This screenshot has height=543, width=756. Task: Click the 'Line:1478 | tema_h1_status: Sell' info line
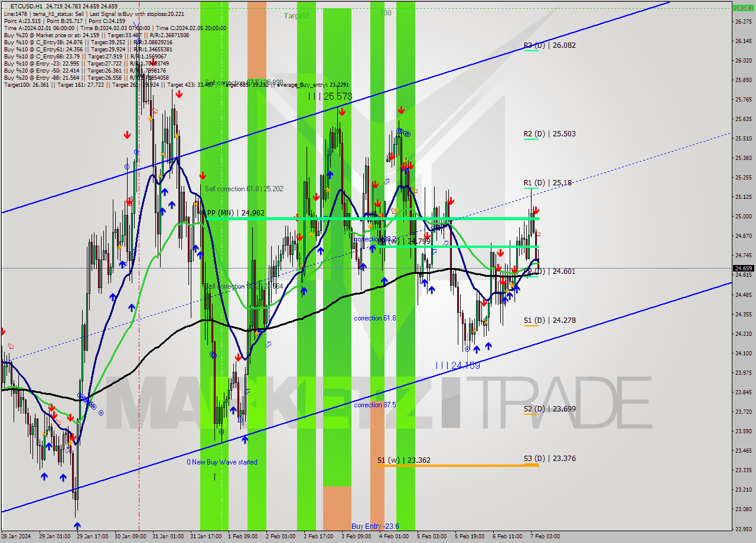pyautogui.click(x=94, y=13)
